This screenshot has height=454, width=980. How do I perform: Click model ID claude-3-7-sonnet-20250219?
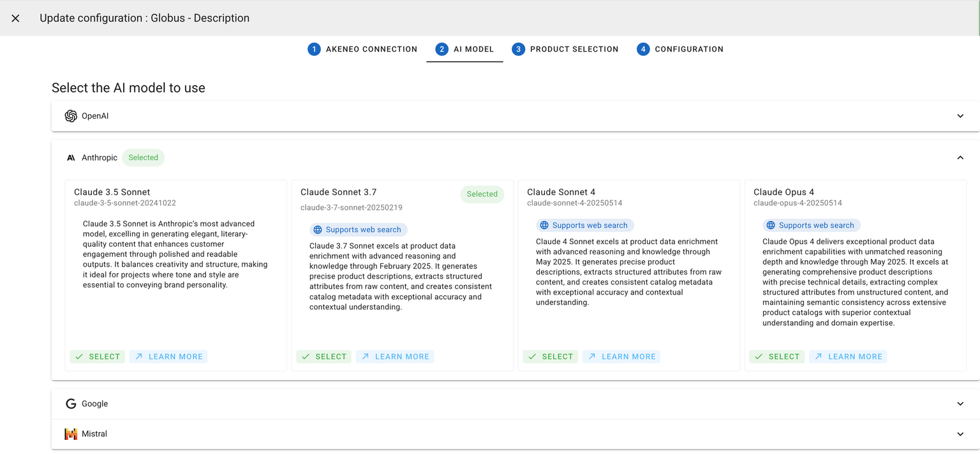(x=352, y=207)
